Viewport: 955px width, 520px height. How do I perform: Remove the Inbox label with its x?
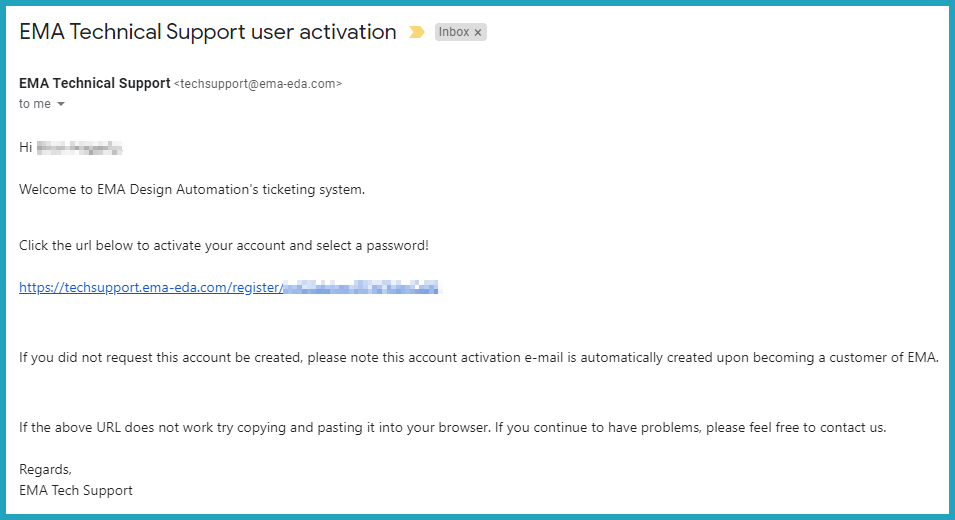478,33
